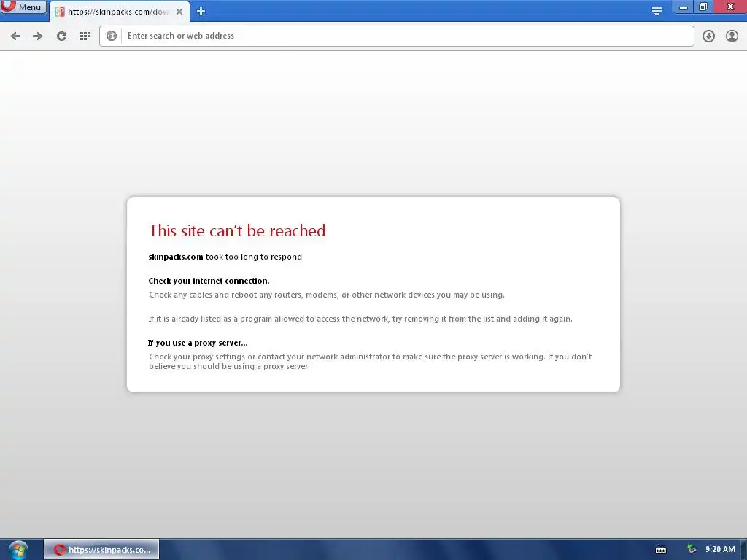This screenshot has height=560, width=747.
Task: Open the downloads icon in toolbar
Action: coord(708,36)
